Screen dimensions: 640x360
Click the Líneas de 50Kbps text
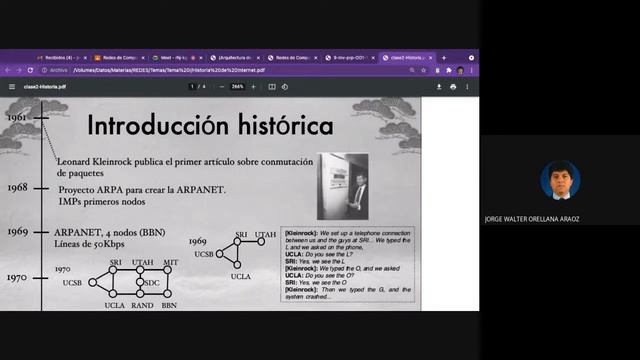click(x=89, y=244)
